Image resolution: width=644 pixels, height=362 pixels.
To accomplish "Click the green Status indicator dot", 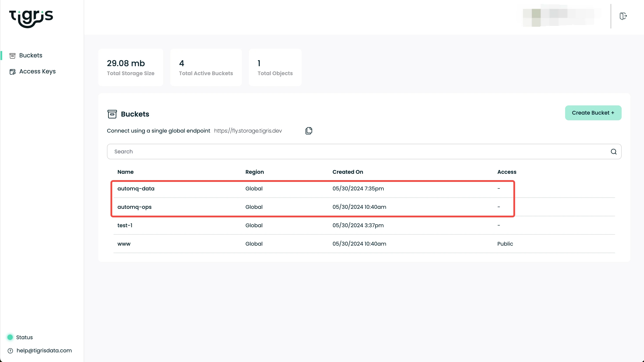I will coord(10,337).
